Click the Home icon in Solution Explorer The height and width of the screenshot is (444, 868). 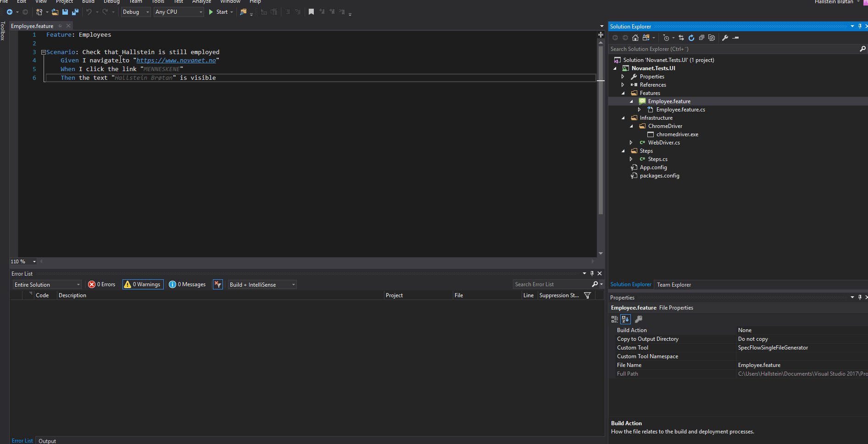pyautogui.click(x=635, y=38)
